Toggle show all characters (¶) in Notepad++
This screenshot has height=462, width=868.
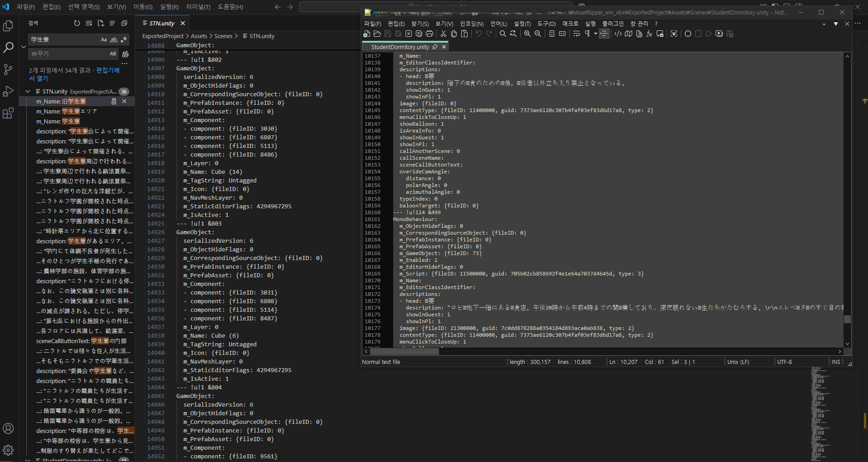click(587, 34)
